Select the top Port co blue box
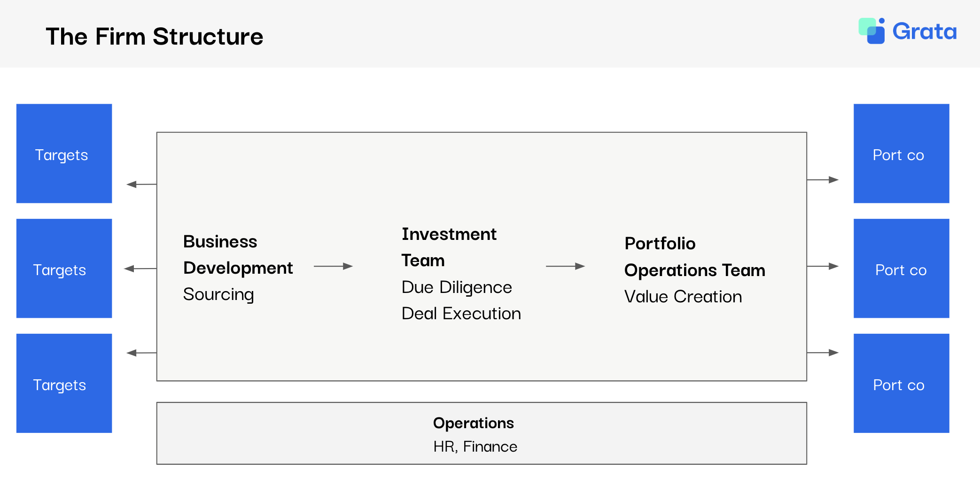The image size is (980, 492). coord(901,154)
